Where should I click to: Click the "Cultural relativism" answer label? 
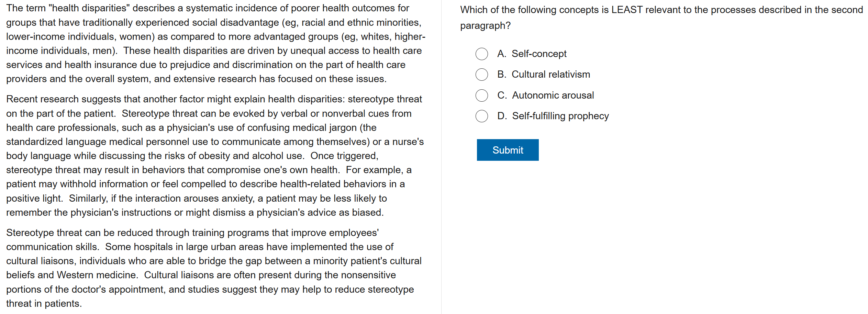tap(550, 75)
